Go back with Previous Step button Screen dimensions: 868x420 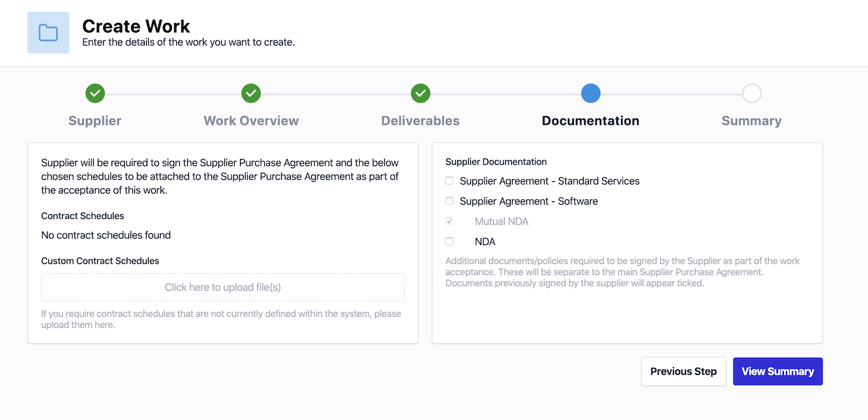(683, 372)
